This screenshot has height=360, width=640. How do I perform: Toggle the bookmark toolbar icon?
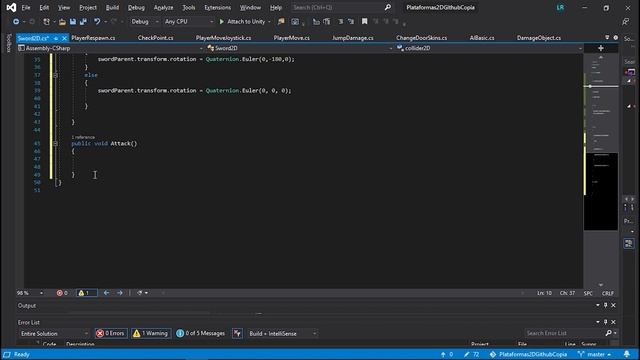[x=364, y=22]
